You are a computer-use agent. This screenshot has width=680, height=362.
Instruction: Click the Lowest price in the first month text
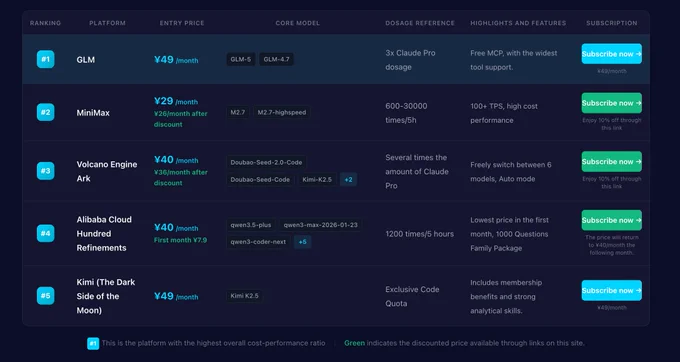point(510,234)
